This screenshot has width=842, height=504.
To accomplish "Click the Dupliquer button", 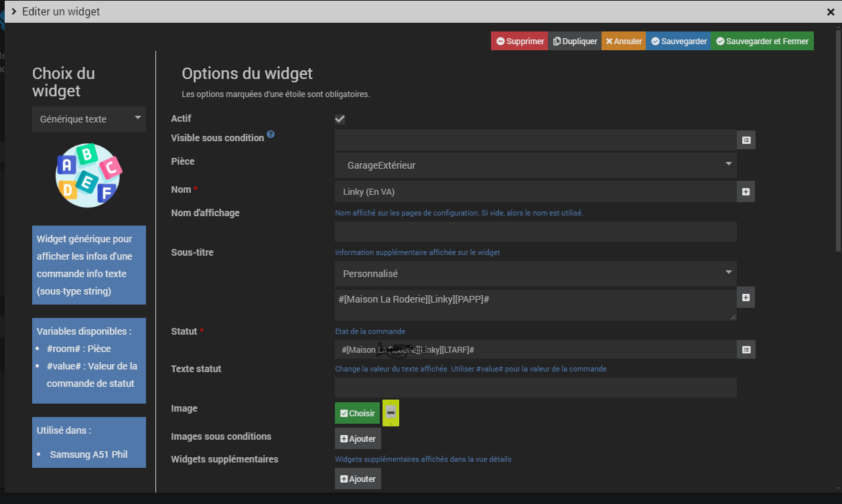I will click(x=575, y=41).
